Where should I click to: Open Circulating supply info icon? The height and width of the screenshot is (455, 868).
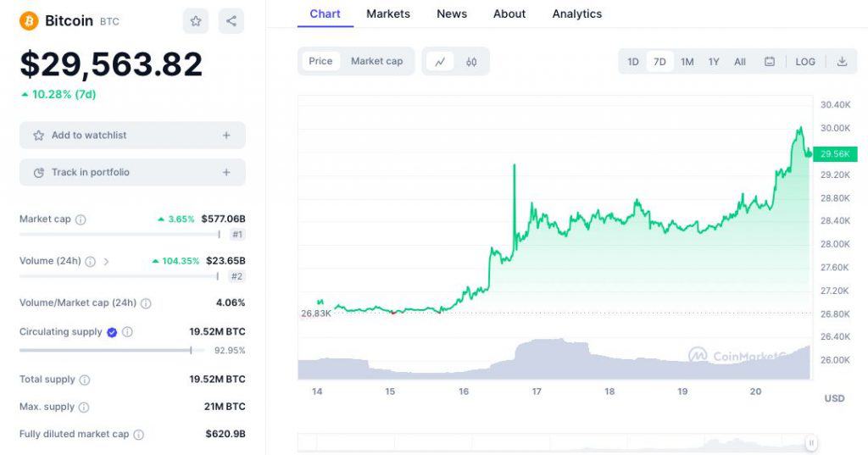pyautogui.click(x=127, y=332)
